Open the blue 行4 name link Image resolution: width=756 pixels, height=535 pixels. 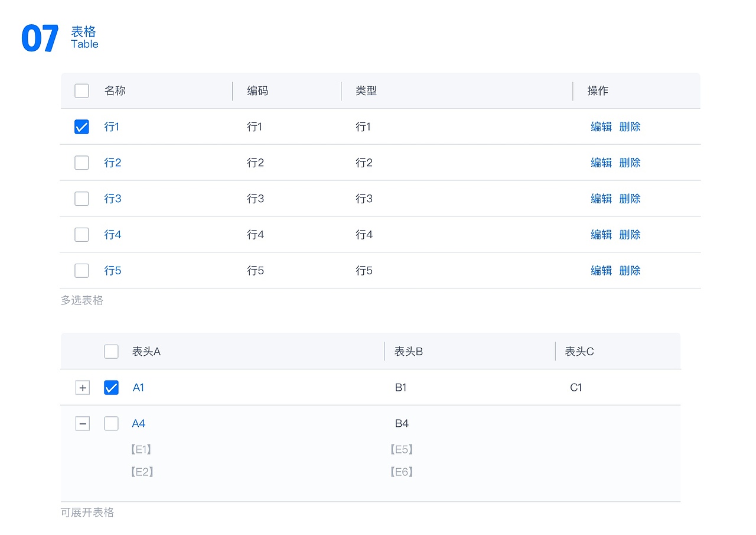[113, 235]
